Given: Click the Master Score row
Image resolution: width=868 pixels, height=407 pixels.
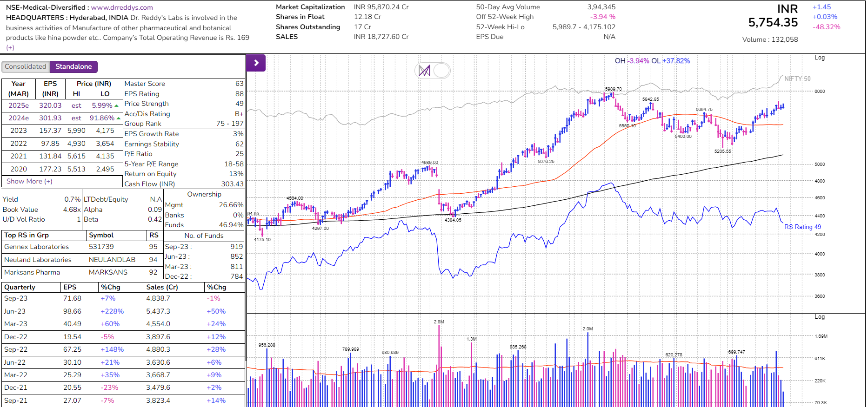Looking at the screenshot, I should tap(184, 84).
